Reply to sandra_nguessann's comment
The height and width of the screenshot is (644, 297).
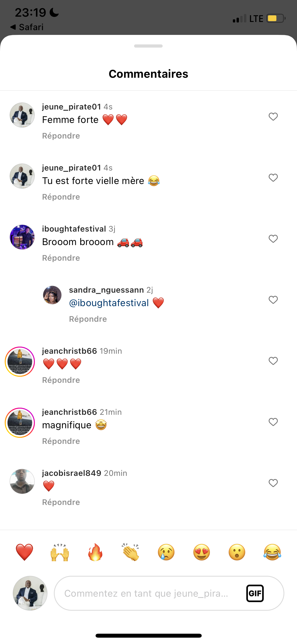pos(88,319)
